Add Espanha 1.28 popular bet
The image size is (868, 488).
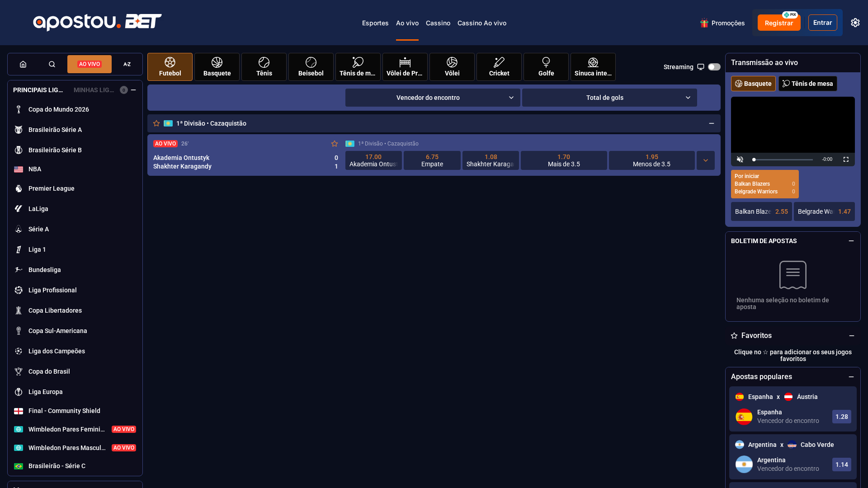[842, 417]
